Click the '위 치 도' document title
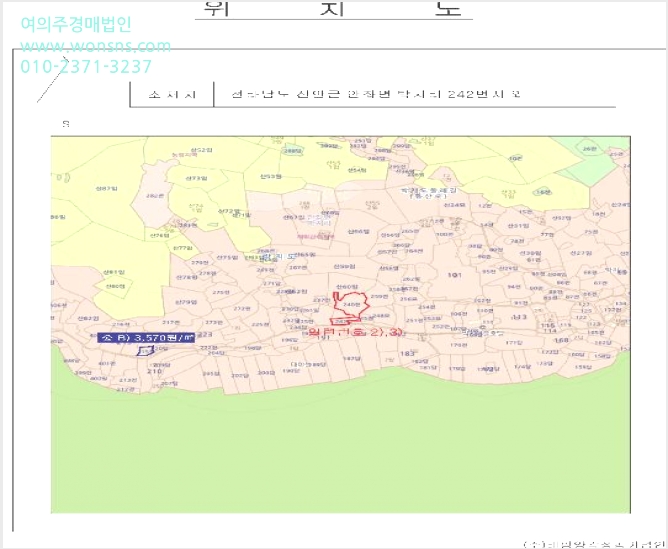Screen dimensions: 668x549 point(333,9)
